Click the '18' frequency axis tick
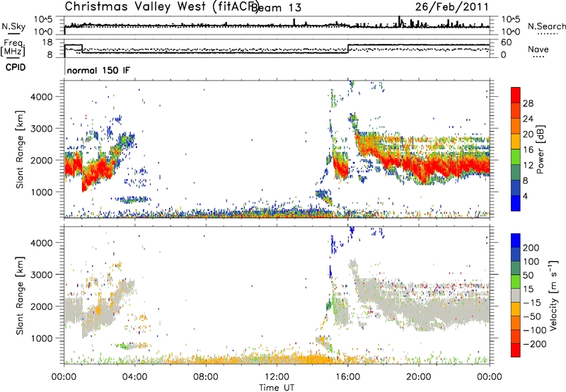566x392 pixels. click(47, 42)
